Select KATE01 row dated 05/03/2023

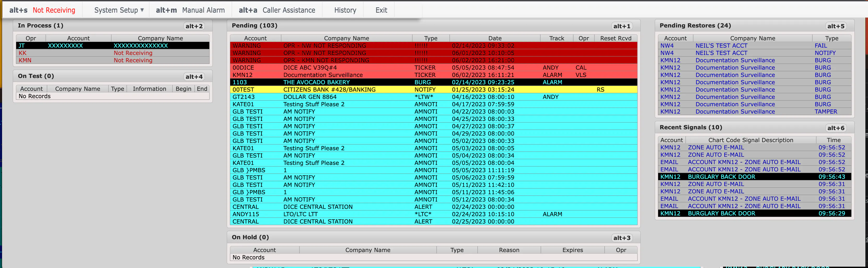(434, 148)
